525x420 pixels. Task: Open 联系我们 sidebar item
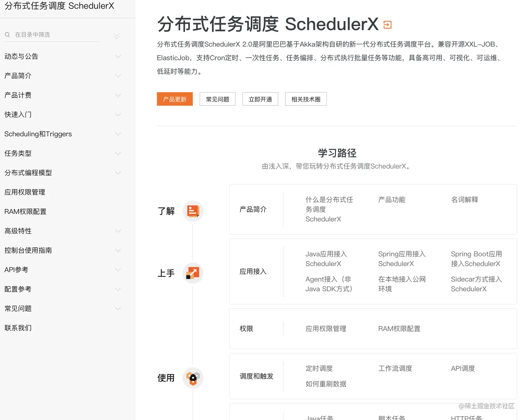(x=18, y=328)
